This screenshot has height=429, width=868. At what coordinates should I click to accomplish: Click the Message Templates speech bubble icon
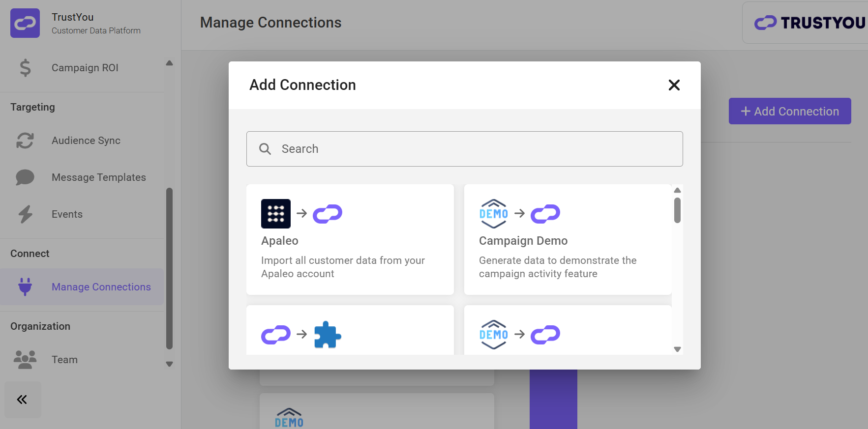tap(25, 177)
